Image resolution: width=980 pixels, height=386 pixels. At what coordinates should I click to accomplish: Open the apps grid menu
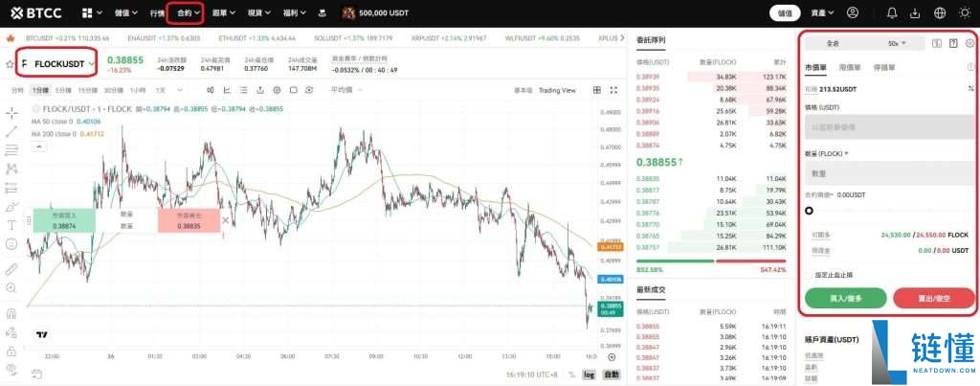click(x=91, y=12)
